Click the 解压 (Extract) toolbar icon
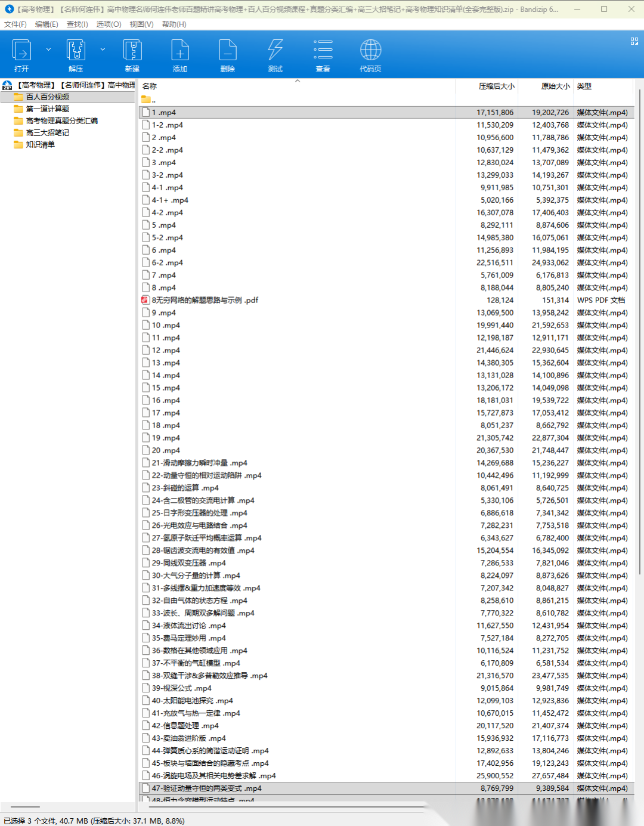The image size is (644, 826). [76, 55]
